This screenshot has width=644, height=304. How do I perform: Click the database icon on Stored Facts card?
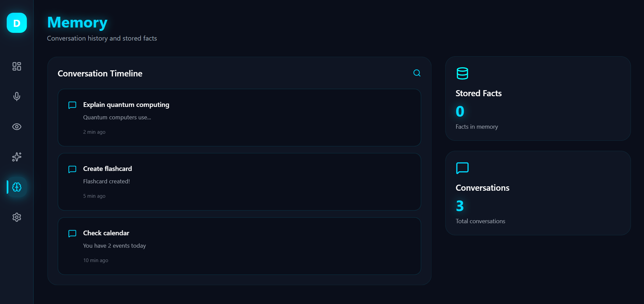462,73
